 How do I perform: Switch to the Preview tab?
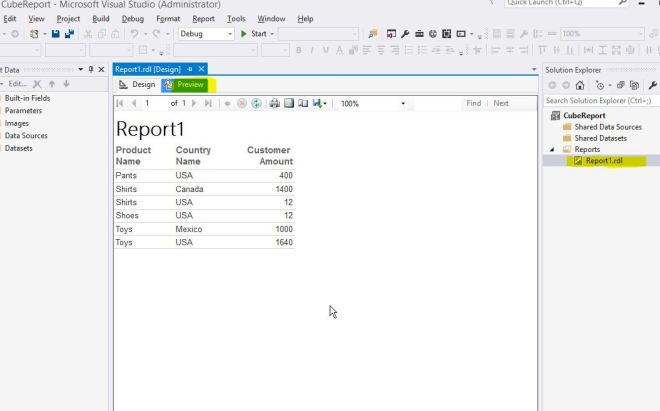[x=183, y=85]
